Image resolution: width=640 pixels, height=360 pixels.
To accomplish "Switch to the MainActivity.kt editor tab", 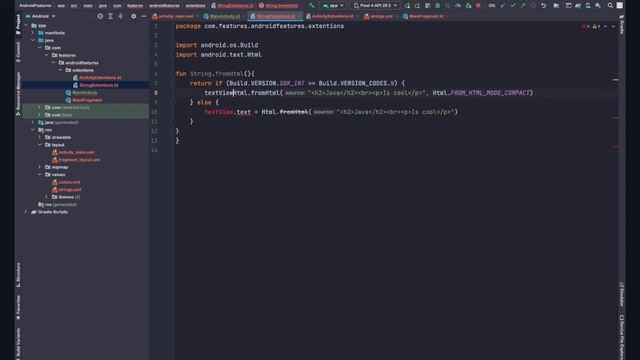I will coord(224,16).
